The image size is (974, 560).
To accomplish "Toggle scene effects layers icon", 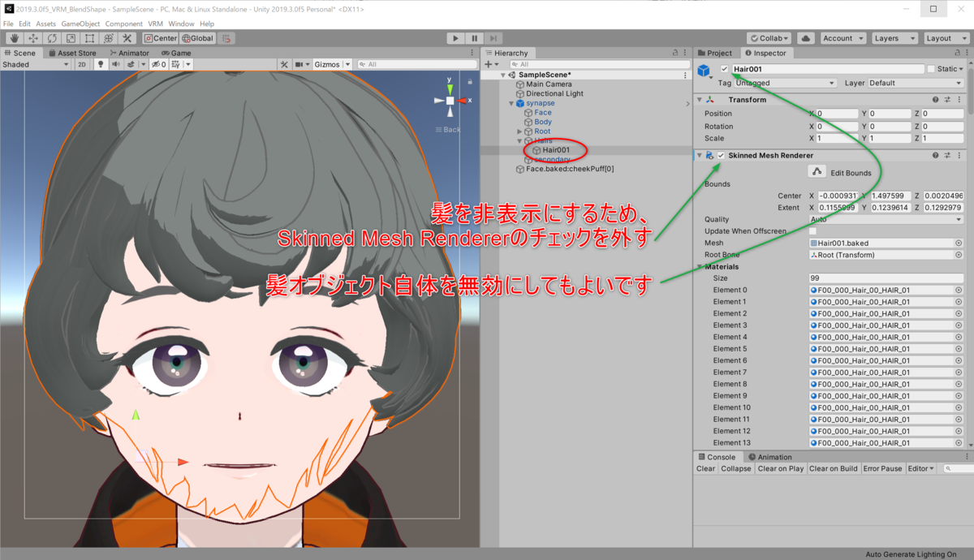I will (x=131, y=64).
